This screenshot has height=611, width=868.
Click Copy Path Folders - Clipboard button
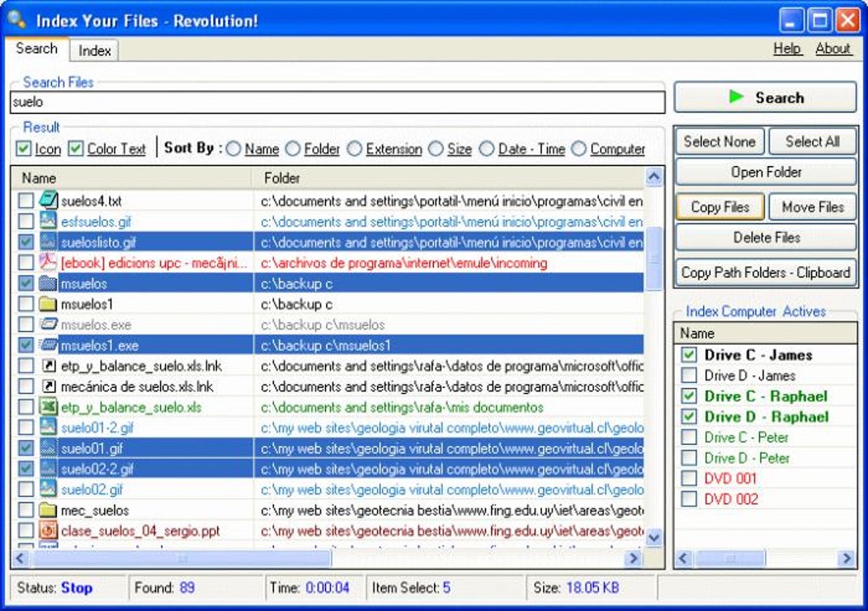766,272
